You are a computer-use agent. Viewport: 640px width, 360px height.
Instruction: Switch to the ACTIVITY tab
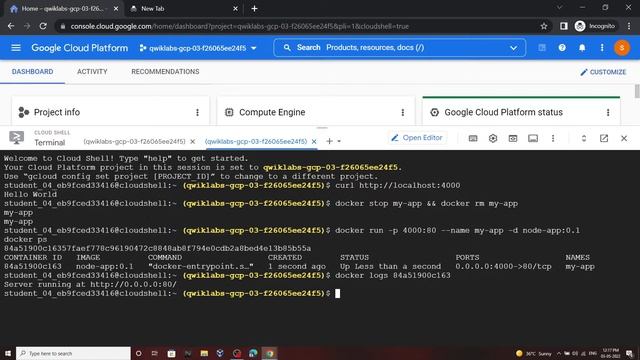92,72
